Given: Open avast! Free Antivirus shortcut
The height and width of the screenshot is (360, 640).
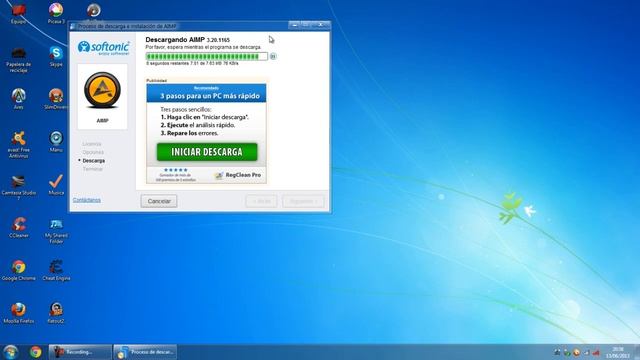Looking at the screenshot, I should click(x=18, y=145).
